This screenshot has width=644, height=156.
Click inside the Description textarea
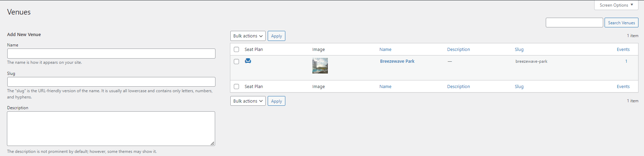(111, 128)
